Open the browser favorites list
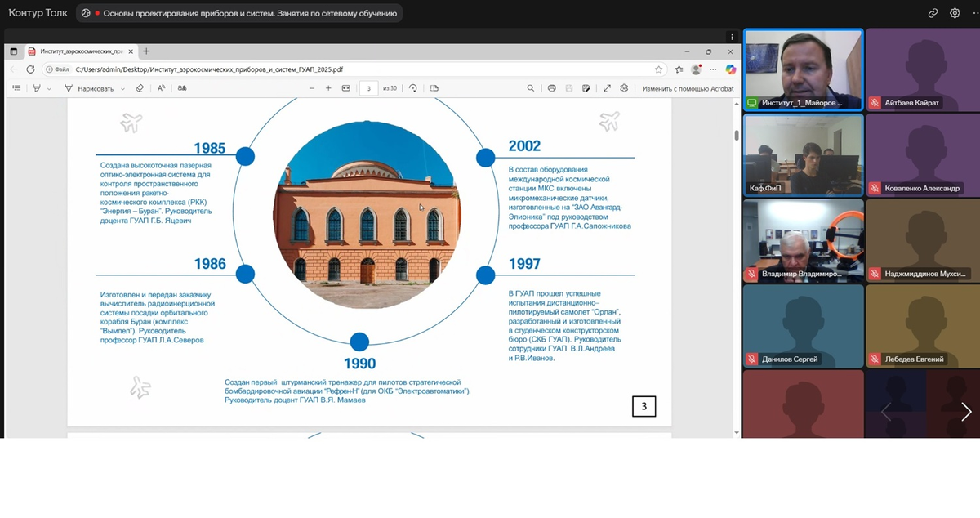 [x=679, y=69]
